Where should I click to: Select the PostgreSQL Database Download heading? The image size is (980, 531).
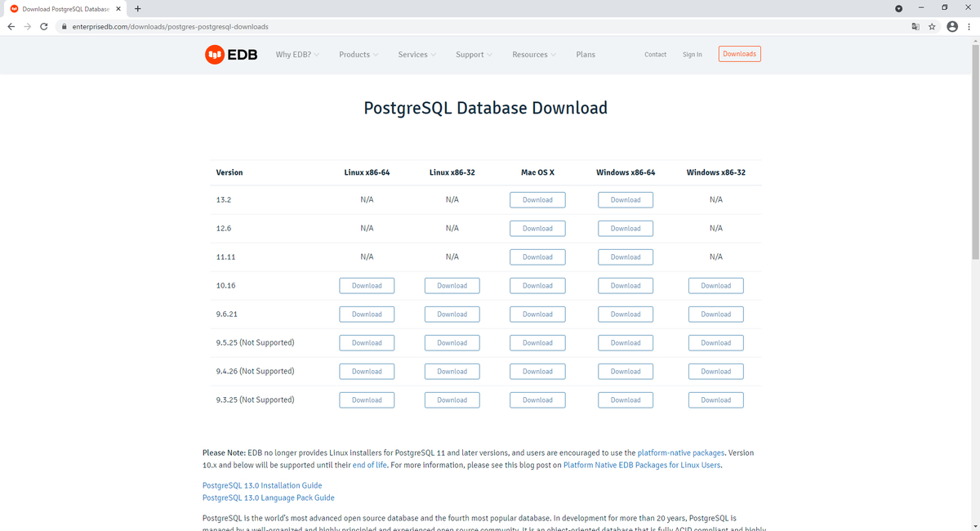coord(486,108)
